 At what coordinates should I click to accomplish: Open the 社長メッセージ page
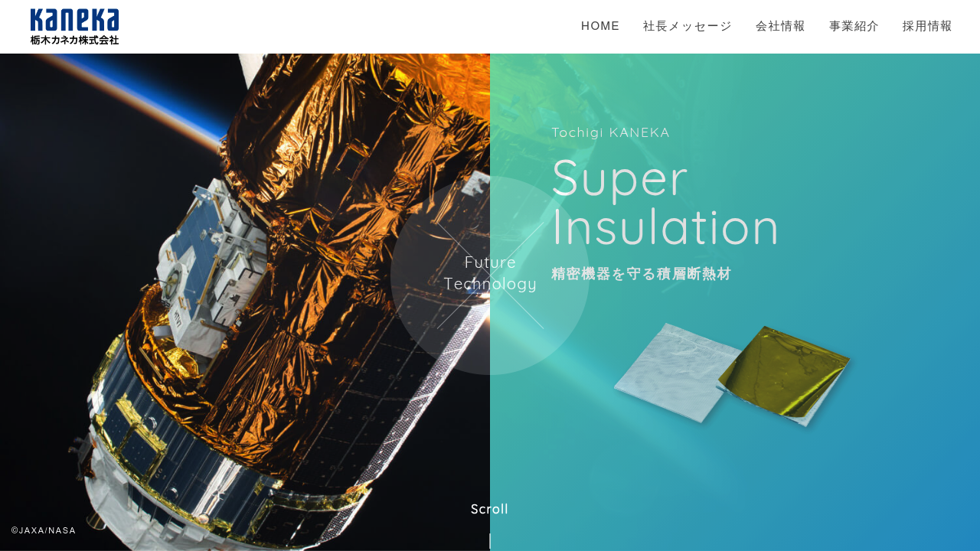pos(688,26)
